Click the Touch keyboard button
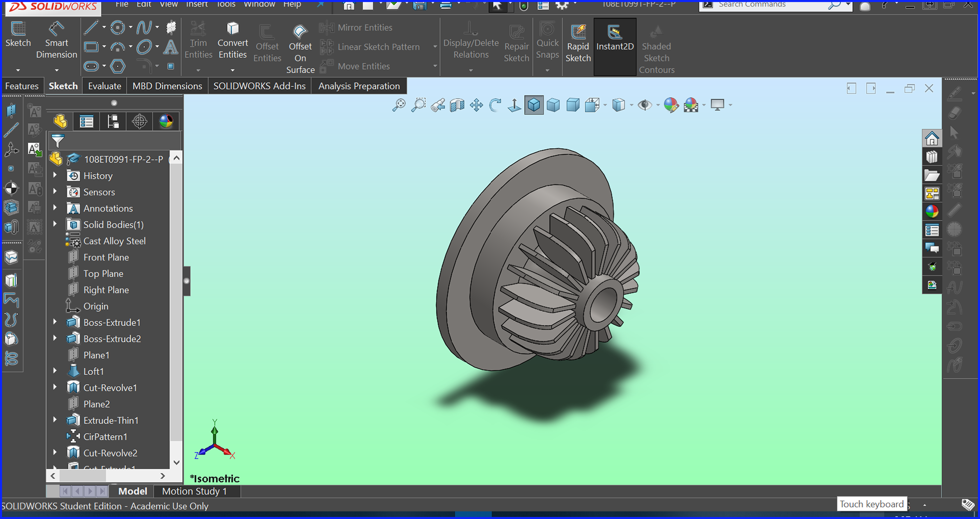 click(x=872, y=504)
